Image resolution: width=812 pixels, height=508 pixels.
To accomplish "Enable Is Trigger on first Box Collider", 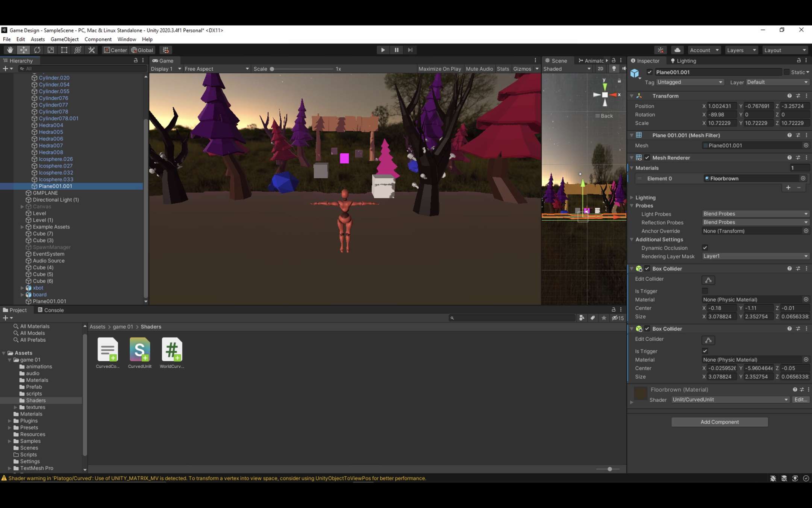I will [705, 291].
